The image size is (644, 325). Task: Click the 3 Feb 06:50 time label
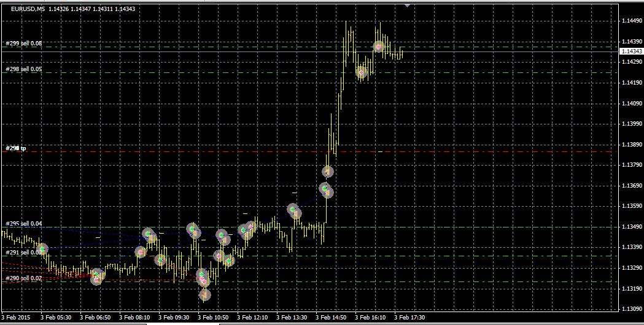(x=95, y=317)
